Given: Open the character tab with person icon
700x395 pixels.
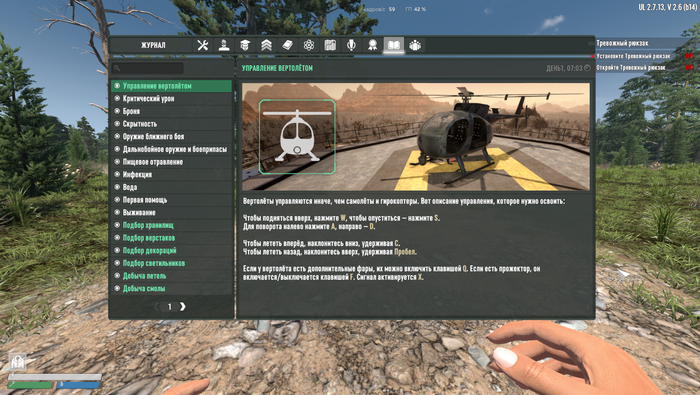Looking at the screenshot, I should (224, 45).
